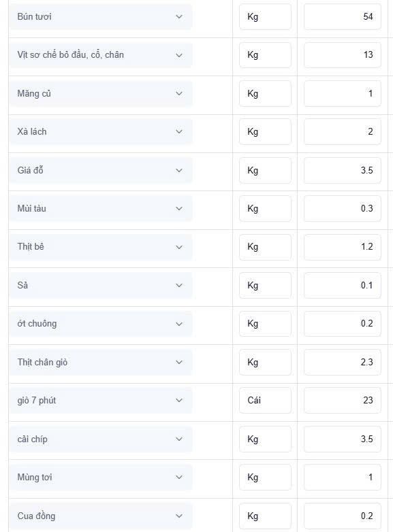Open the Cua đồng ingredient dropdown

coord(101,516)
